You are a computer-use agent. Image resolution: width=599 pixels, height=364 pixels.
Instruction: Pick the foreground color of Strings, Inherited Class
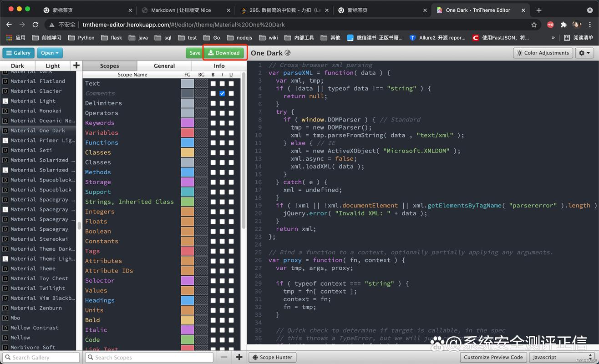(x=188, y=202)
